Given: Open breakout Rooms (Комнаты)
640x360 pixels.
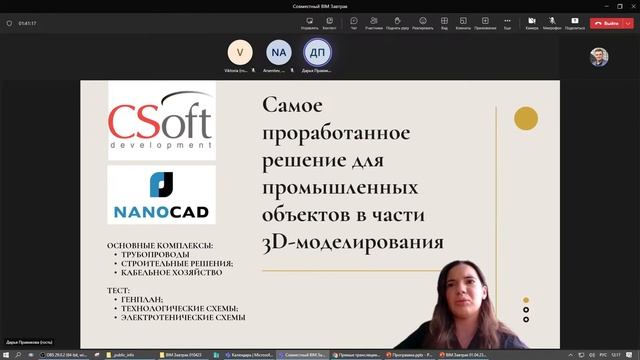Looking at the screenshot, I should click(463, 23).
